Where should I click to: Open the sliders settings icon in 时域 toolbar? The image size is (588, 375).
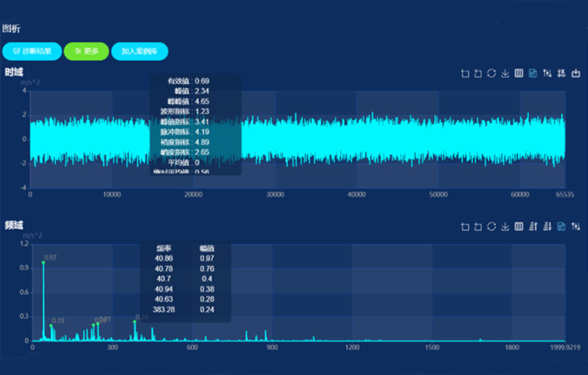pyautogui.click(x=547, y=74)
